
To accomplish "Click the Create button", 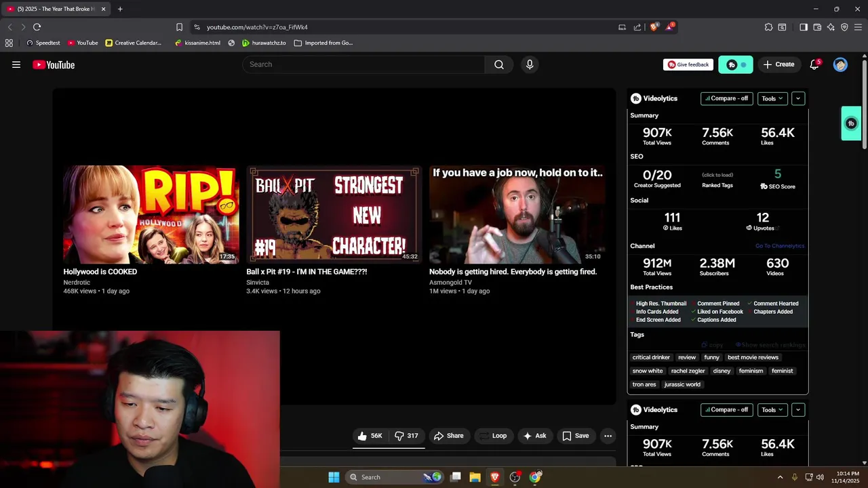I will pyautogui.click(x=778, y=64).
